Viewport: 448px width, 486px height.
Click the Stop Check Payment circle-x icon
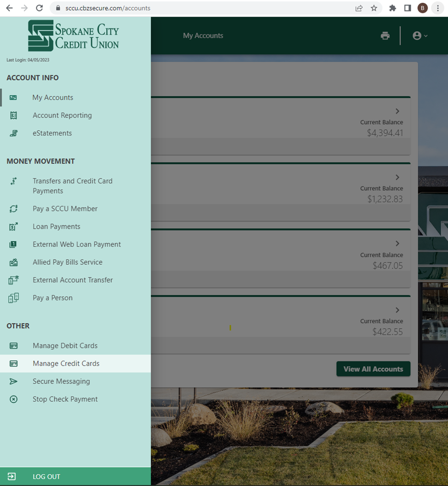(14, 399)
